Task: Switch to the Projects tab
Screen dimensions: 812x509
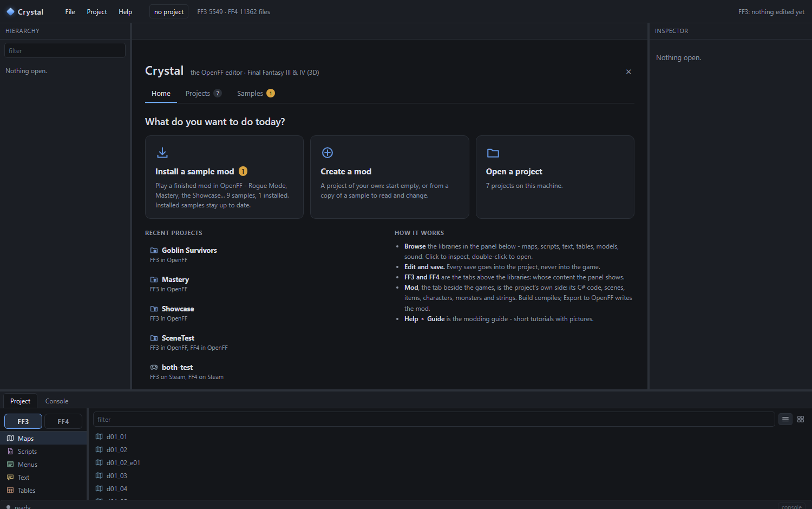Action: tap(204, 93)
